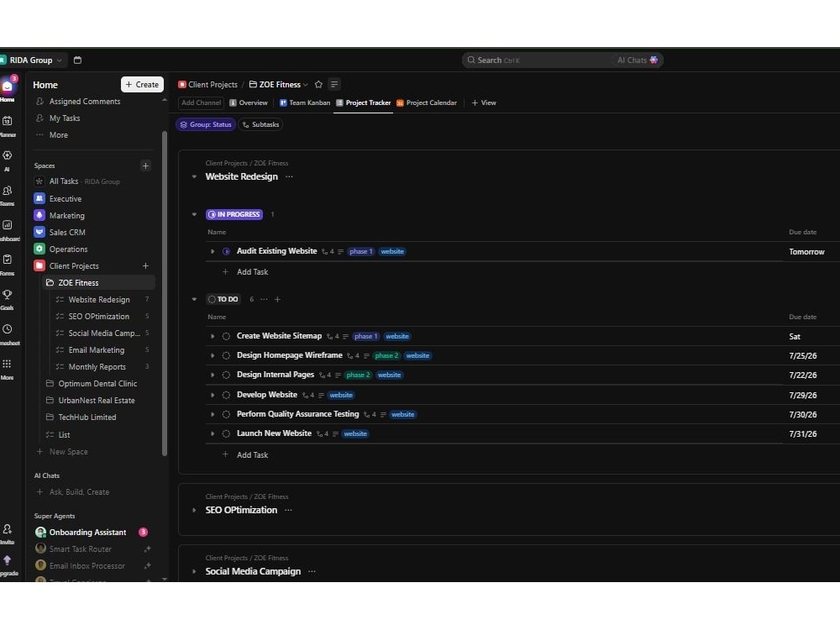Switch to the Project Tracker tab

pos(363,102)
